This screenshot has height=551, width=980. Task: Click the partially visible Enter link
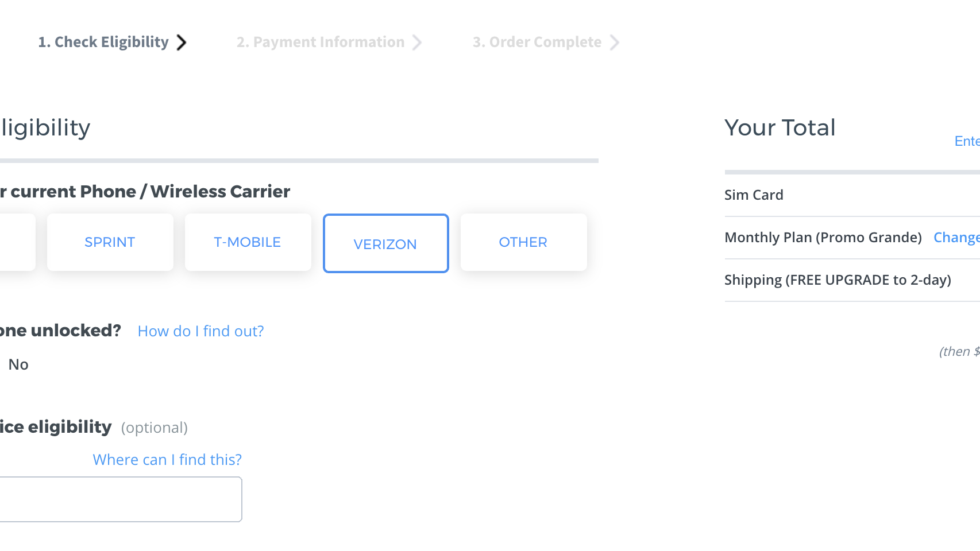(x=966, y=141)
